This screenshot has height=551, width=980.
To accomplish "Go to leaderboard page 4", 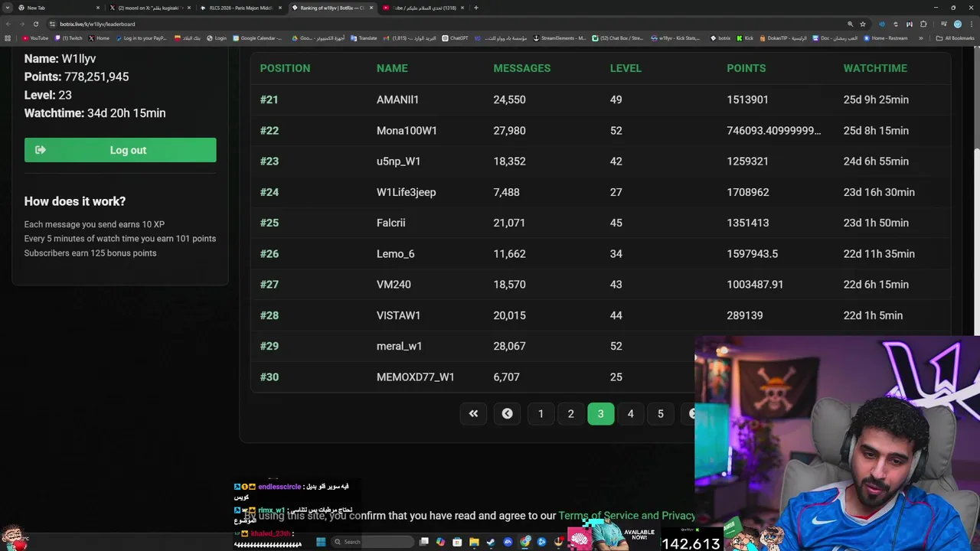I will coord(630,413).
